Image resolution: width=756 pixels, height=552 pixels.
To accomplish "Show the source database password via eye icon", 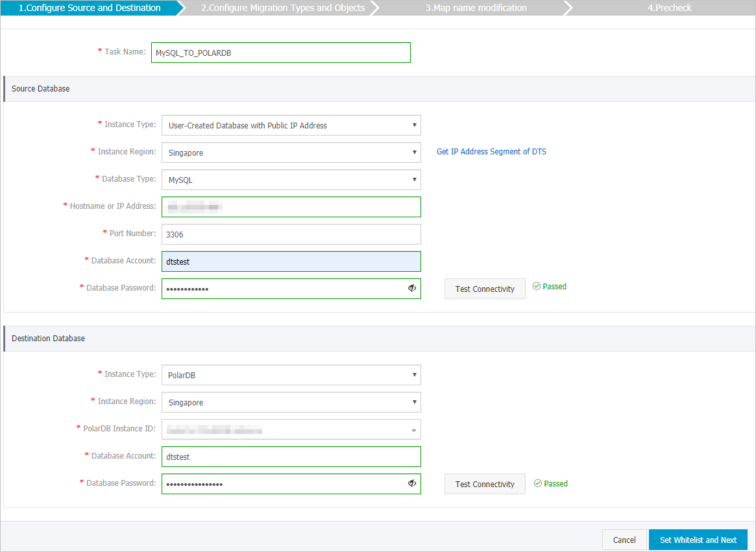I will coord(412,288).
